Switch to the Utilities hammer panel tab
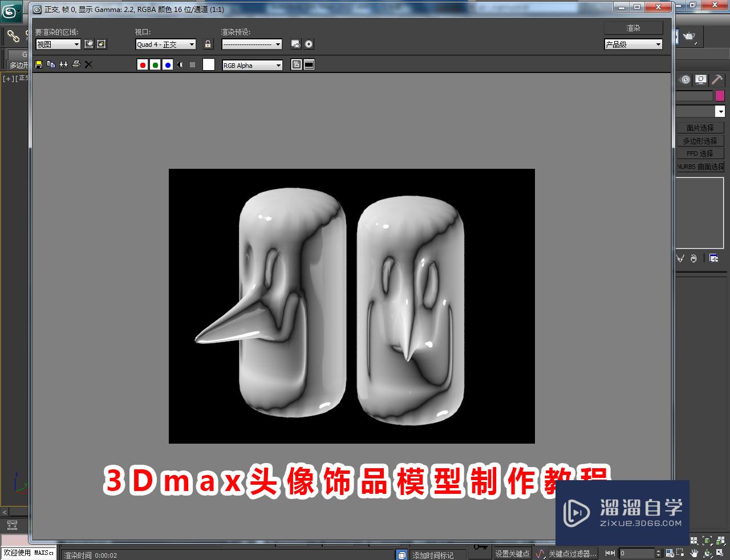This screenshot has width=730, height=560. click(x=716, y=80)
